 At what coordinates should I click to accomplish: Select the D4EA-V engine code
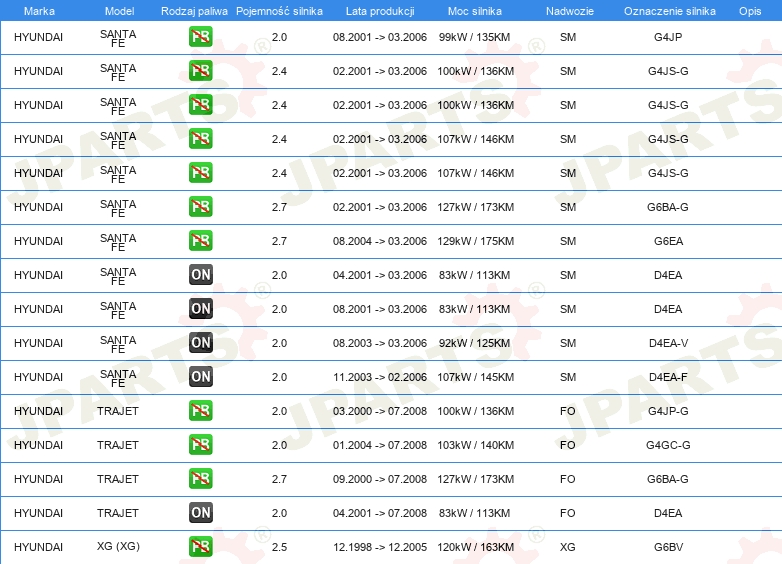pos(668,343)
